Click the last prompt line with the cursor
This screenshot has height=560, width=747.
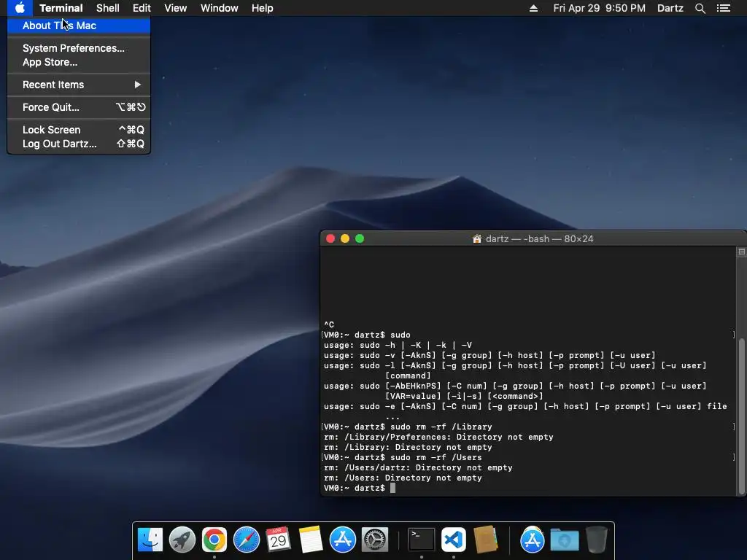pos(360,488)
